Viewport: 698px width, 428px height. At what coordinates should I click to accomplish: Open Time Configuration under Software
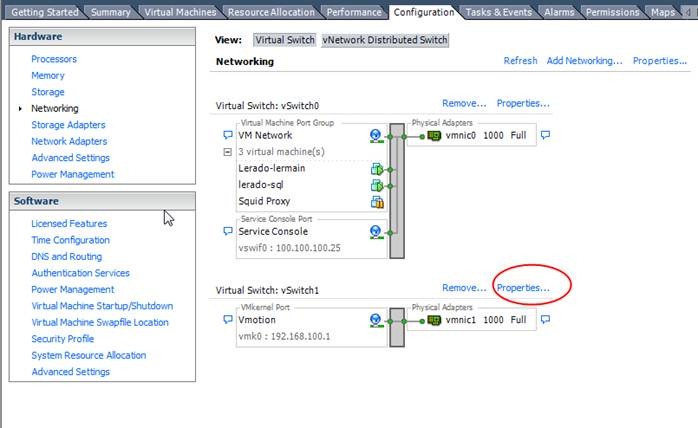(x=70, y=240)
